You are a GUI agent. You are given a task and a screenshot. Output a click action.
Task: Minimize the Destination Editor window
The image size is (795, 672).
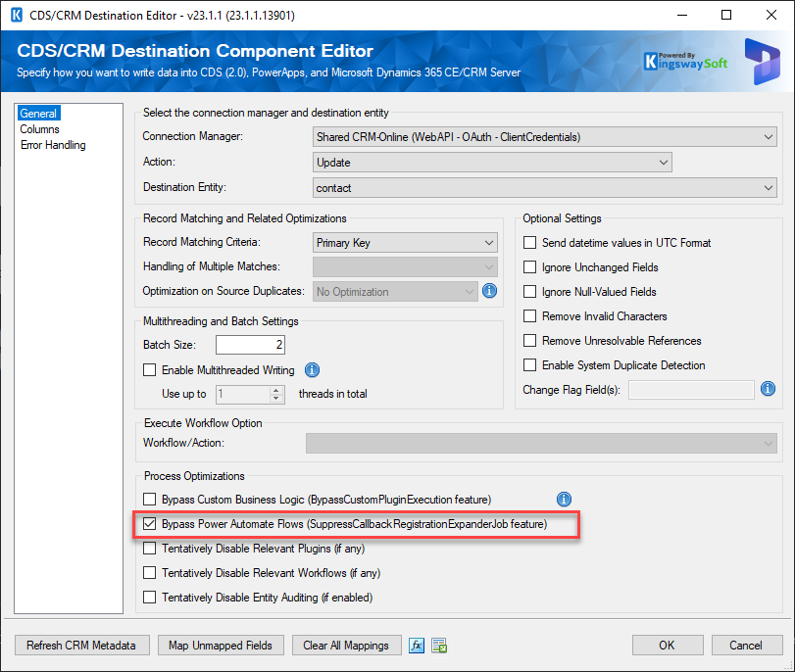[x=682, y=15]
